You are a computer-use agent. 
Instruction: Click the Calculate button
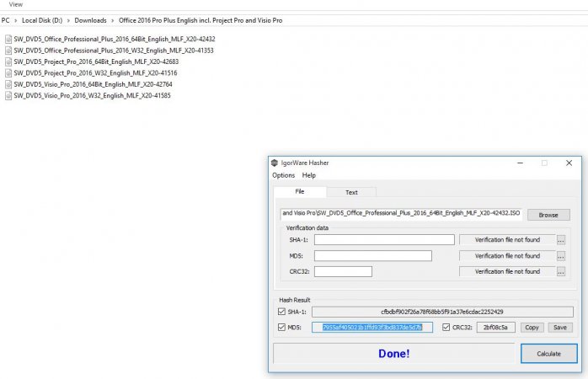pyautogui.click(x=548, y=354)
